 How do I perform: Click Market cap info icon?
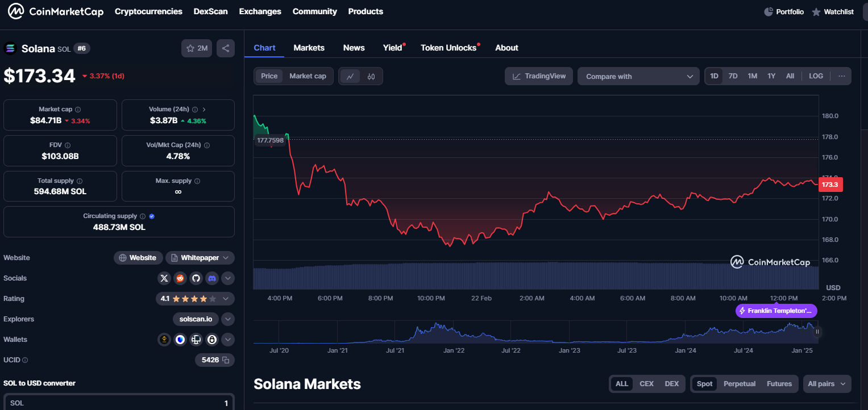coord(78,110)
